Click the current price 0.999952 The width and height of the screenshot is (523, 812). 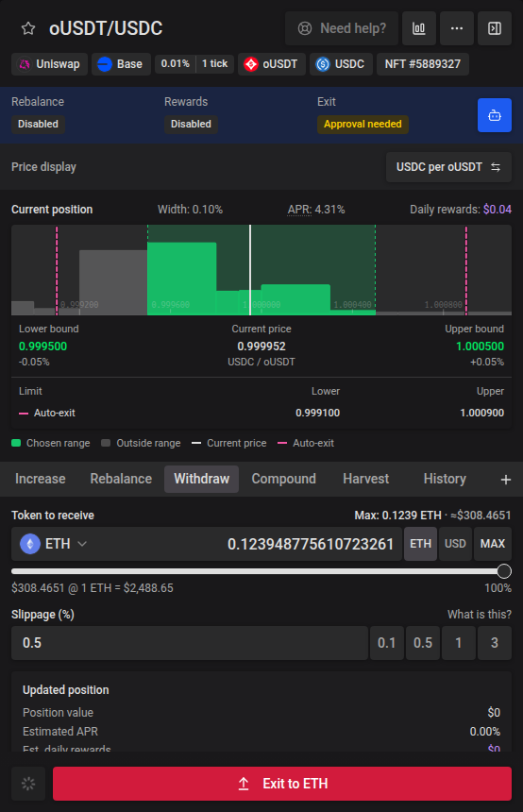click(x=261, y=347)
